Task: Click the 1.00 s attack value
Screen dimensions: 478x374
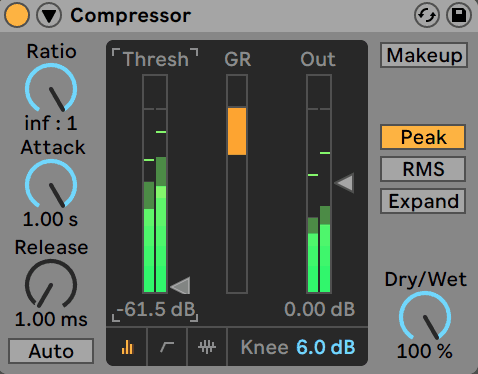Action: click(x=50, y=219)
